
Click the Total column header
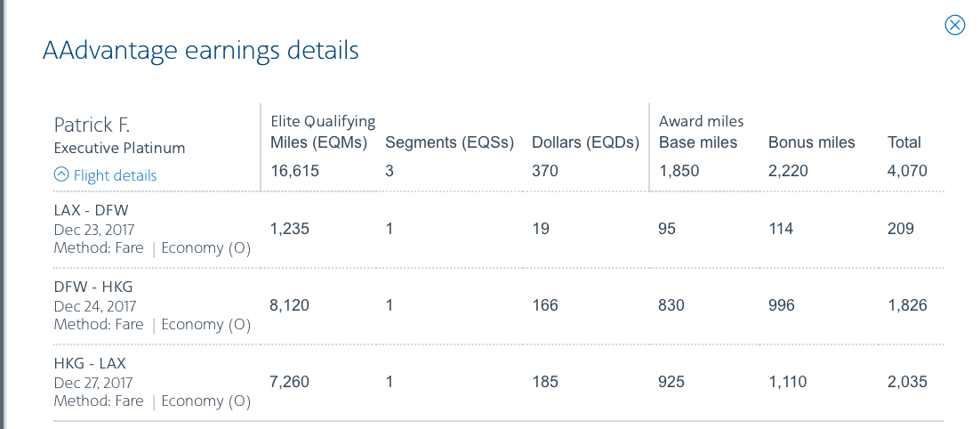(x=904, y=142)
